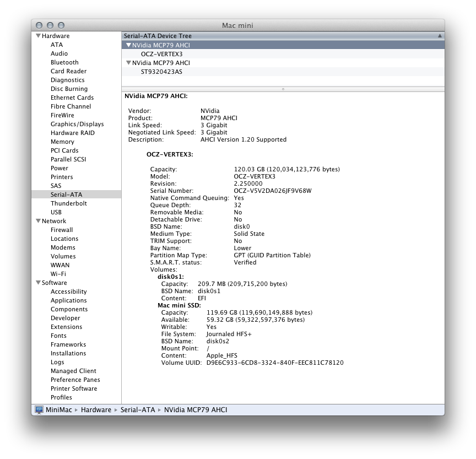Select Preference Panes item
The height and width of the screenshot is (459, 476).
(75, 380)
